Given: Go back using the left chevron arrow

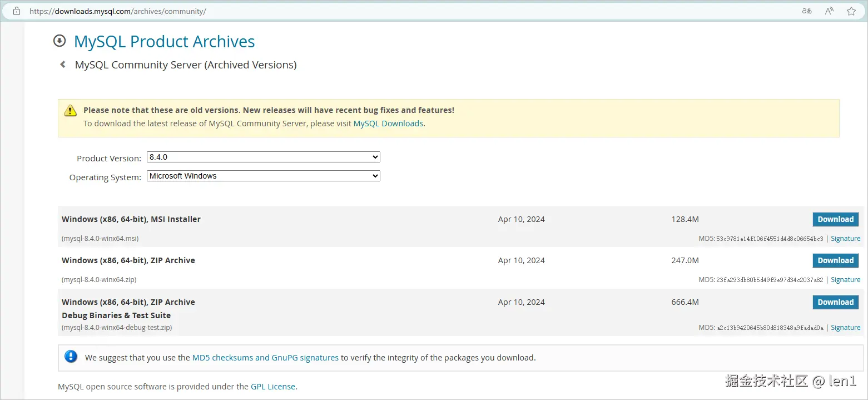Looking at the screenshot, I should (63, 65).
